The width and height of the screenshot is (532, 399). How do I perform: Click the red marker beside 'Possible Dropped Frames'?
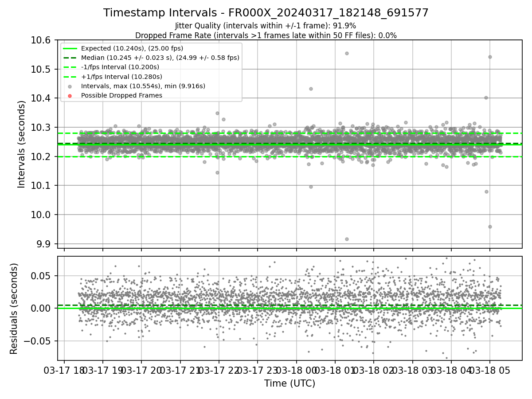70,95
